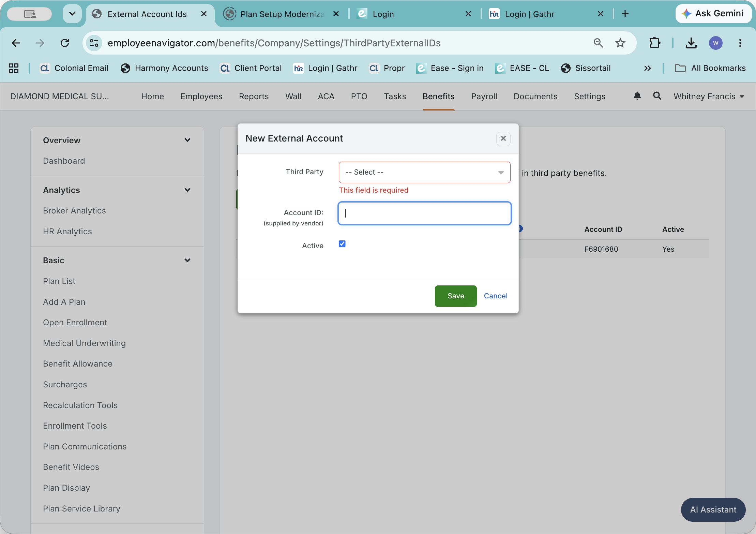756x534 pixels.
Task: Open Sissortail bookmark
Action: coord(586,68)
